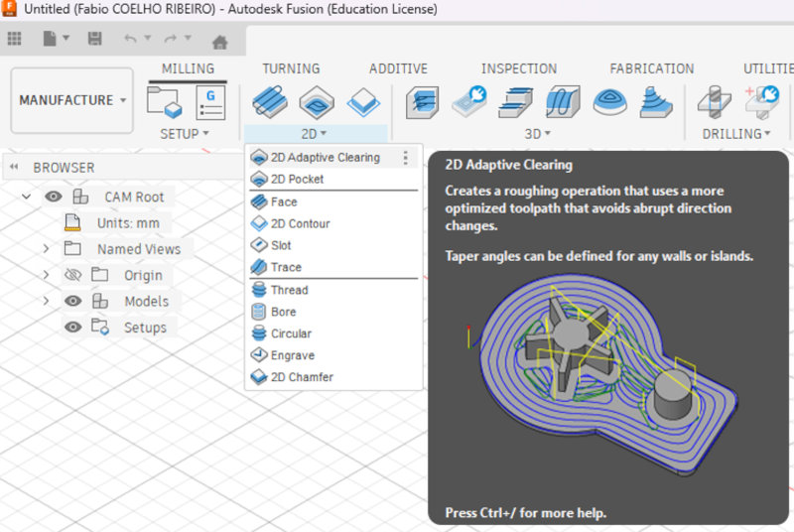Open the SETUP dropdown menu
Viewport: 794px width, 532px height.
coord(185,134)
